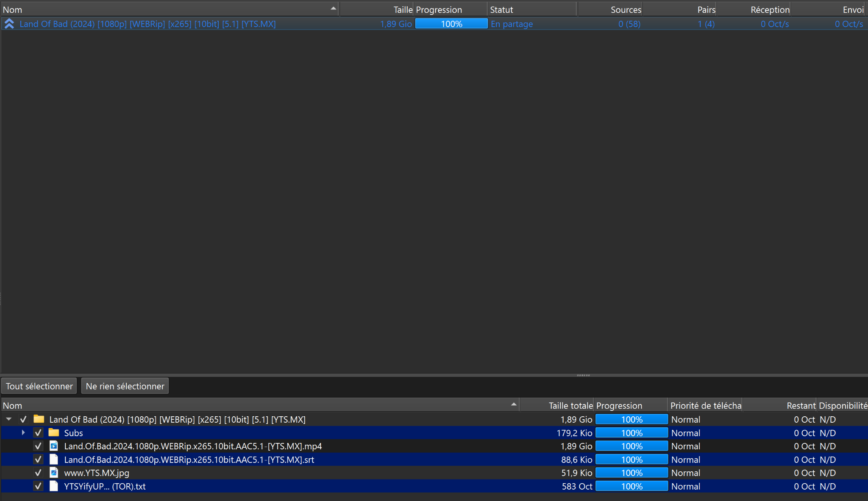Sort torrents by Statut column
Screen dimensions: 868x501
pyautogui.click(x=532, y=9)
